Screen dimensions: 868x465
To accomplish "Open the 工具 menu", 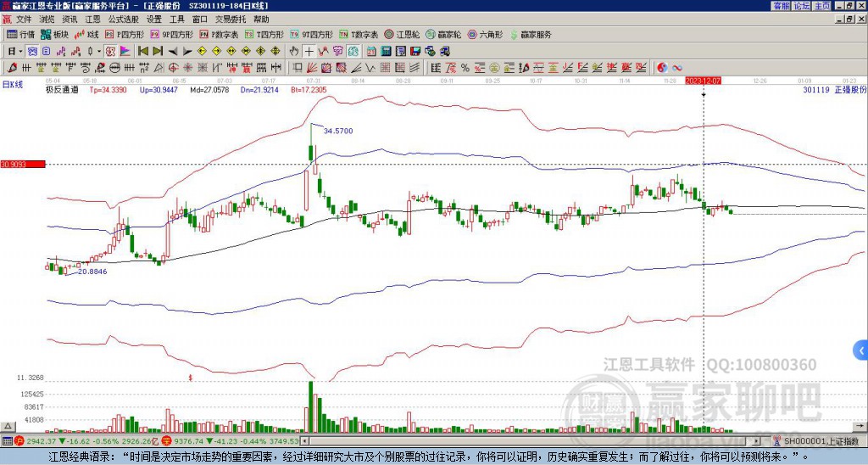I will tap(176, 20).
